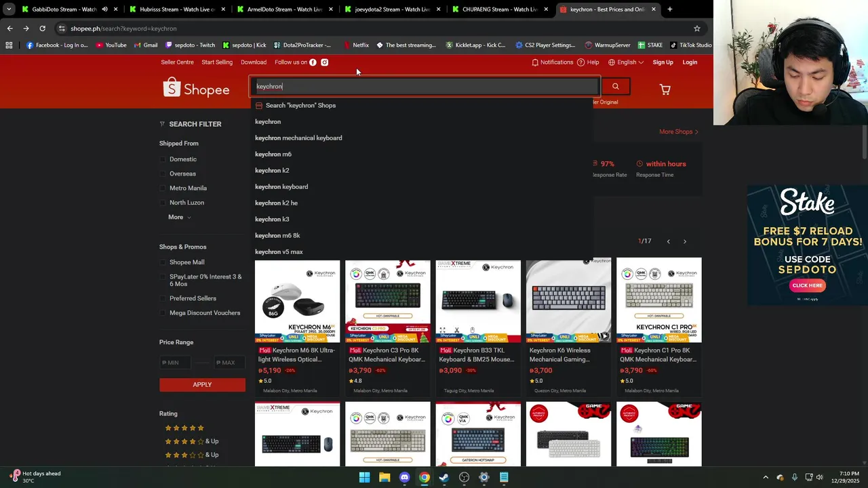868x488 pixels.
Task: Open the English language dropdown
Action: (x=626, y=62)
